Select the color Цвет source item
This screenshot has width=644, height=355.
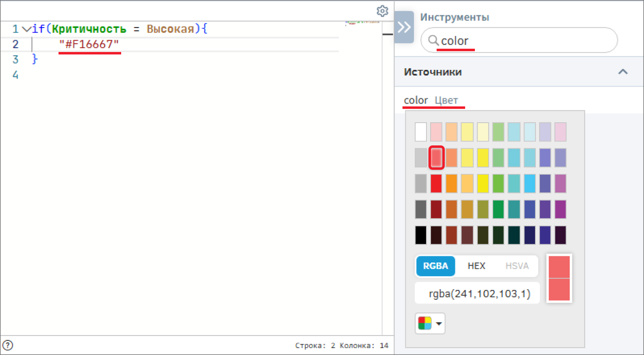click(x=431, y=100)
